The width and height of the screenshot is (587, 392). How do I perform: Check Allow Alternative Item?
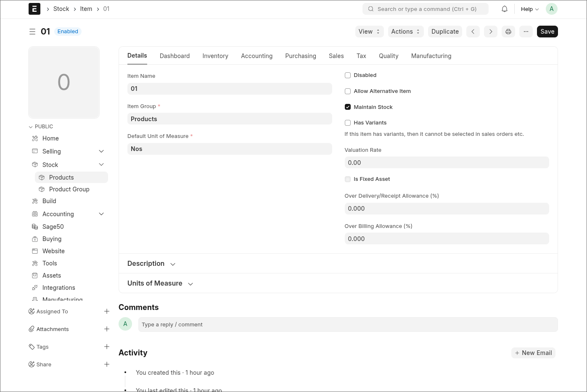tap(348, 91)
